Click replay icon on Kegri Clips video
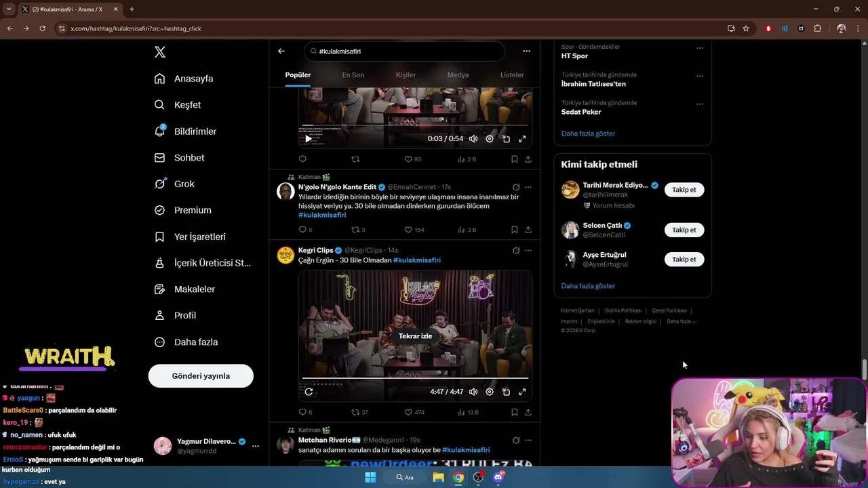This screenshot has height=488, width=868. coord(309,392)
